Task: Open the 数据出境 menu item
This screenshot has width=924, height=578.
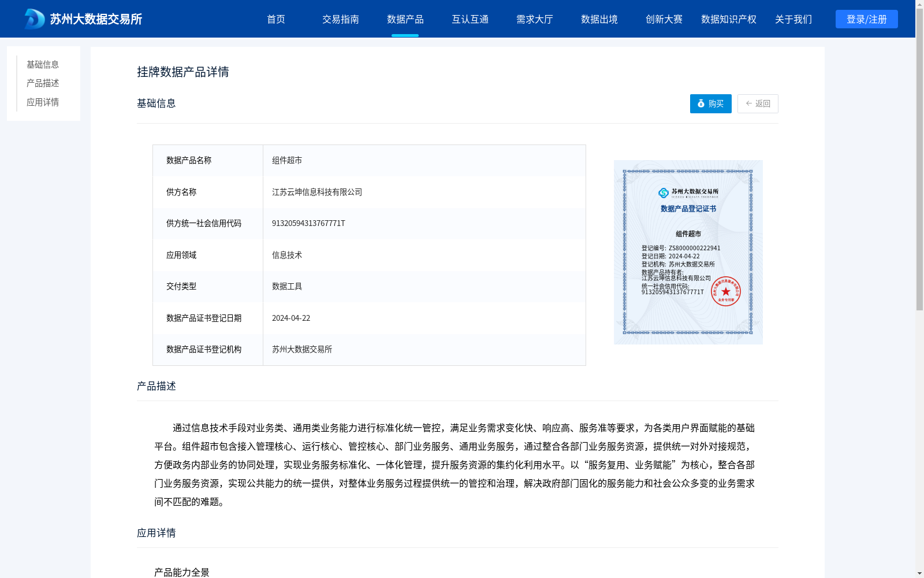Action: [599, 19]
